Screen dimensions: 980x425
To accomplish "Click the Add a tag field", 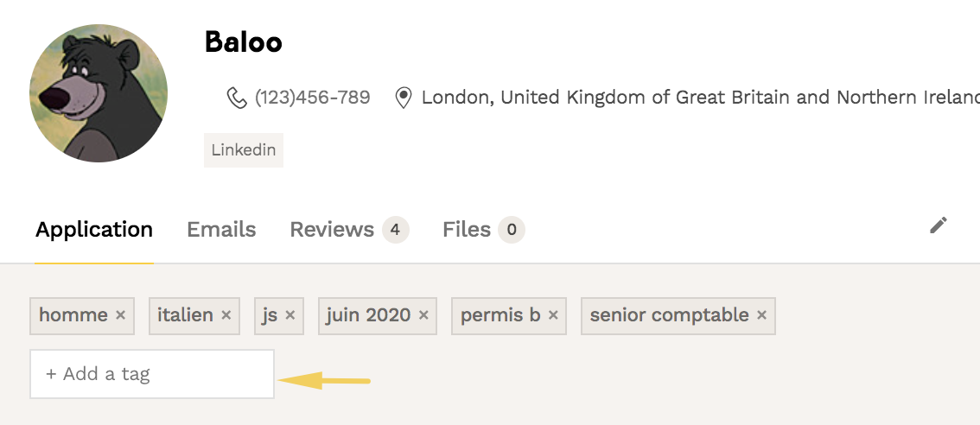I will coord(152,374).
